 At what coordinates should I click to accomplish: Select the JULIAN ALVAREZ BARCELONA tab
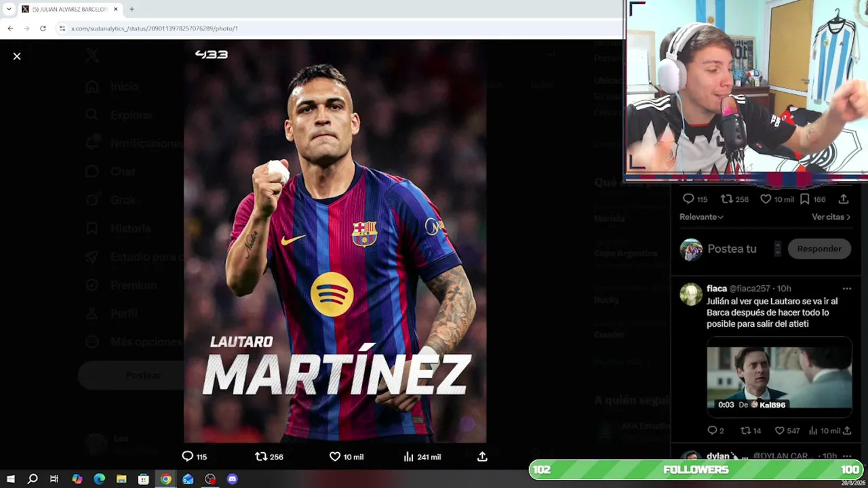point(70,9)
